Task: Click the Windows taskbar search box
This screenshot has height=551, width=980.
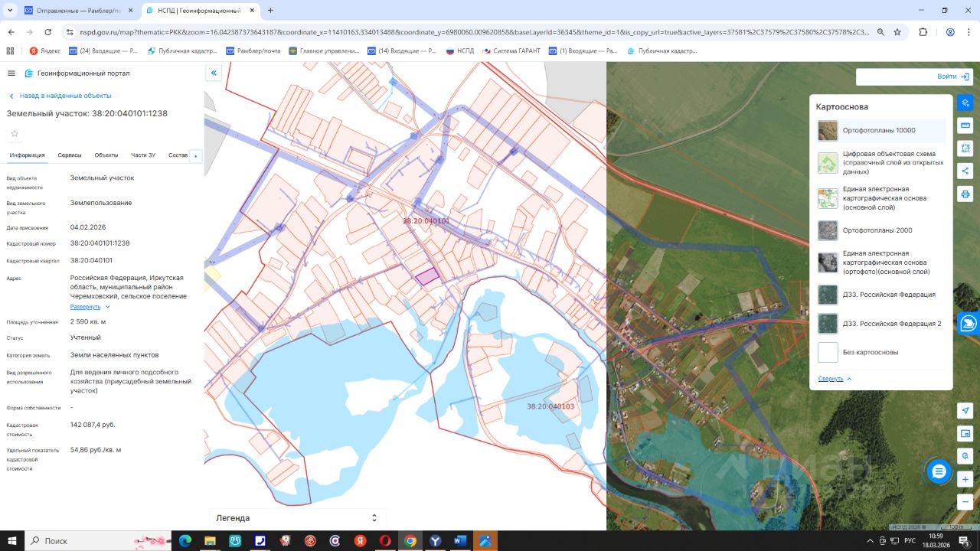Action: 98,541
